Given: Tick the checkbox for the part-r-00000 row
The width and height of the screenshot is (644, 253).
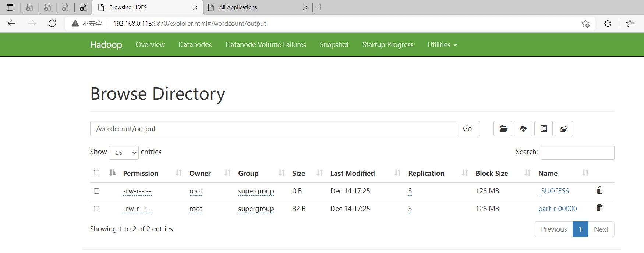Looking at the screenshot, I should pos(97,209).
